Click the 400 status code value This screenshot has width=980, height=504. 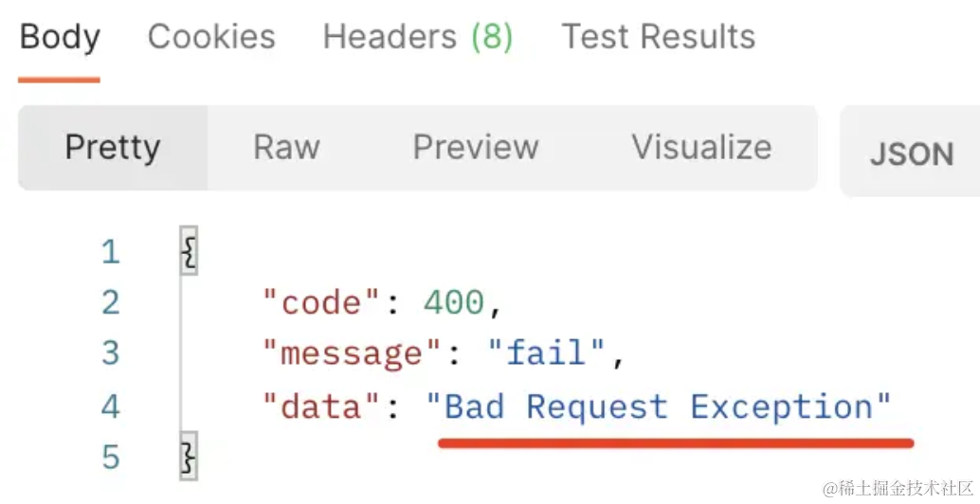(x=454, y=303)
